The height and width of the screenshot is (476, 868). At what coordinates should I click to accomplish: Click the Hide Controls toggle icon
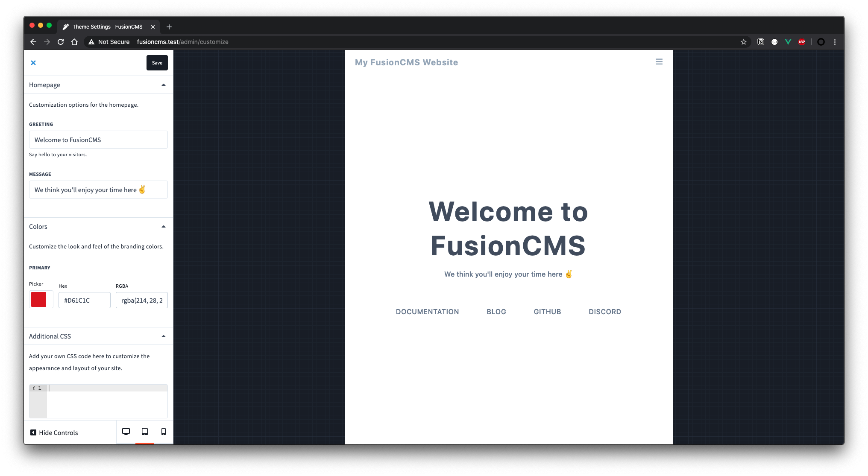click(33, 432)
